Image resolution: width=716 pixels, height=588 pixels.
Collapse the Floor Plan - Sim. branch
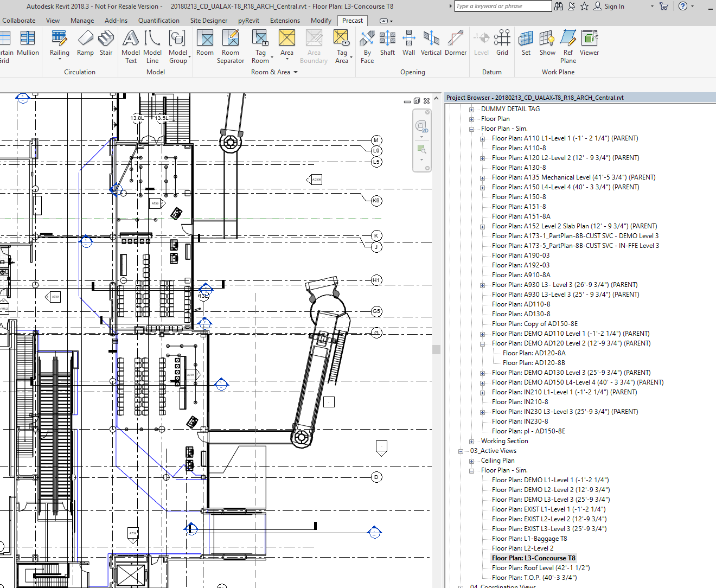[471, 128]
